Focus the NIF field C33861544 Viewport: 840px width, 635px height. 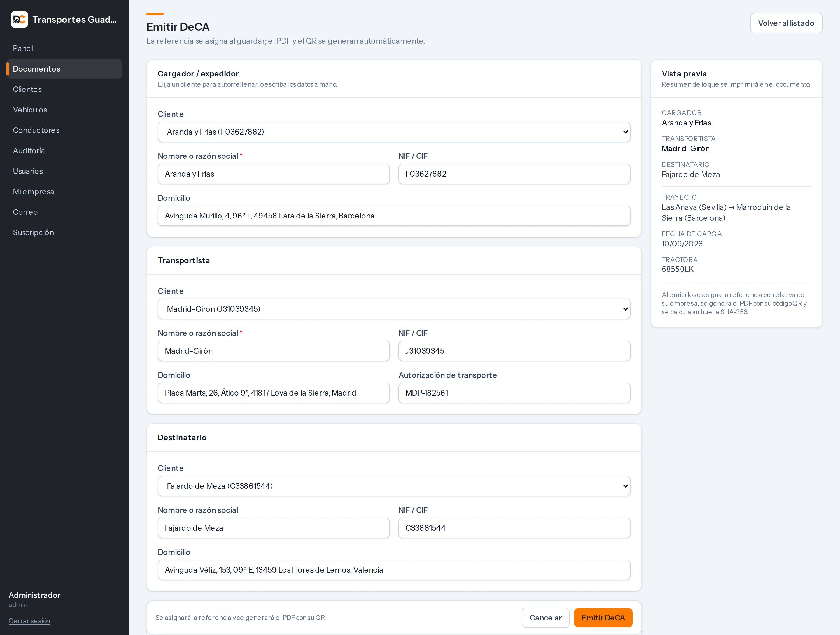(514, 528)
